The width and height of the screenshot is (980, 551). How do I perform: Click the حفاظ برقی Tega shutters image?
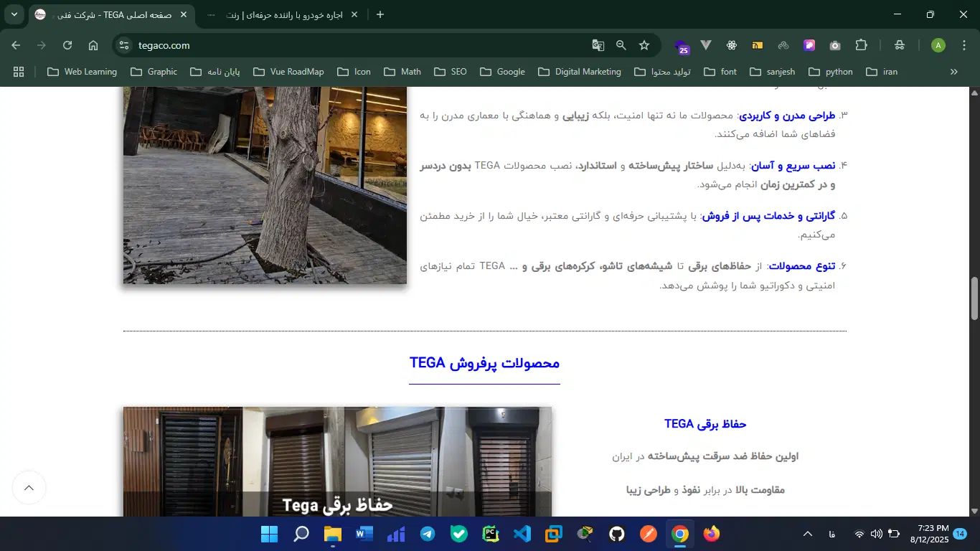[x=337, y=462]
